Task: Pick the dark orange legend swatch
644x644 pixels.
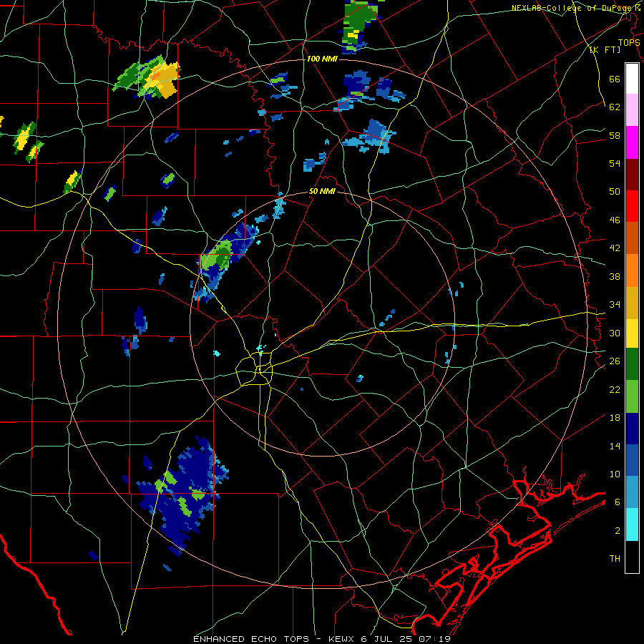Action: (x=632, y=238)
